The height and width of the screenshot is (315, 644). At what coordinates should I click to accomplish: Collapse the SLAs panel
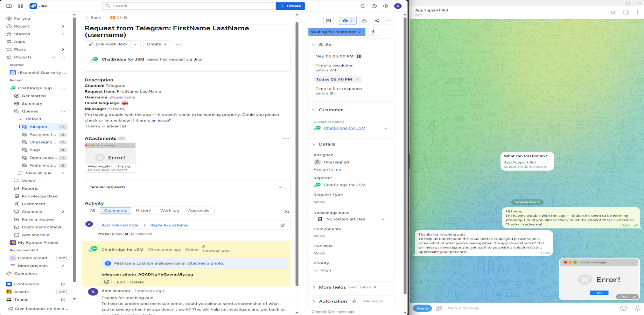tap(314, 45)
